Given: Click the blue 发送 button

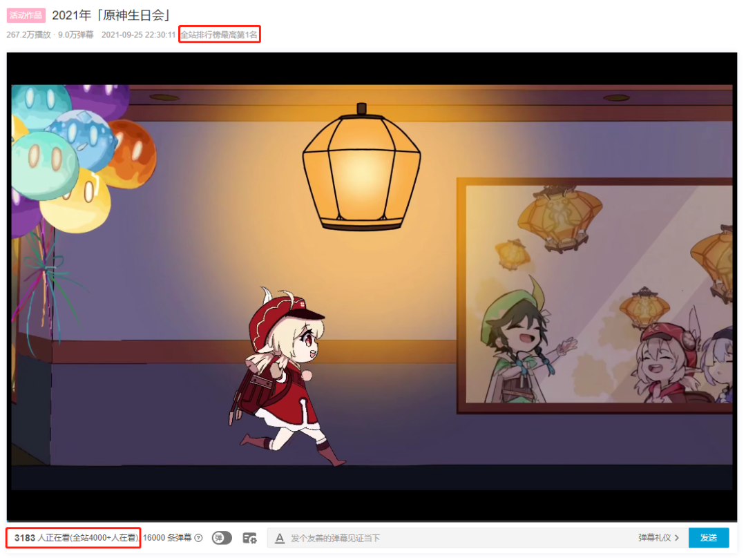Looking at the screenshot, I should click(709, 538).
